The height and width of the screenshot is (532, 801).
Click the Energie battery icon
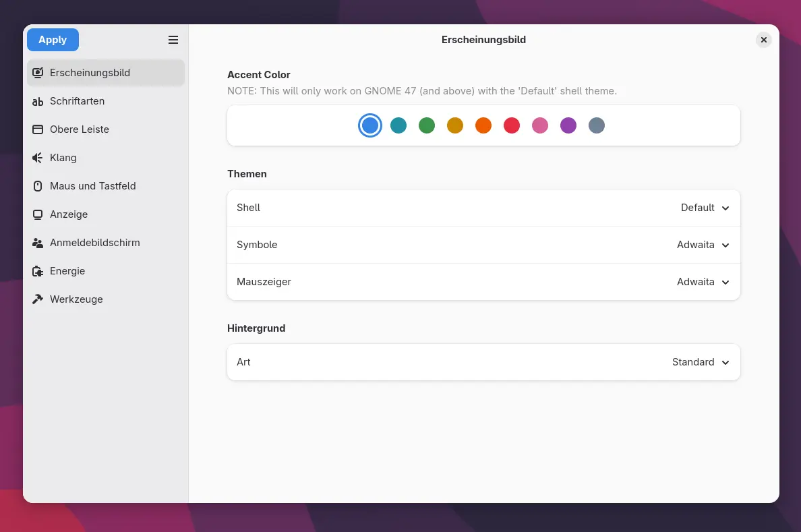click(x=38, y=271)
